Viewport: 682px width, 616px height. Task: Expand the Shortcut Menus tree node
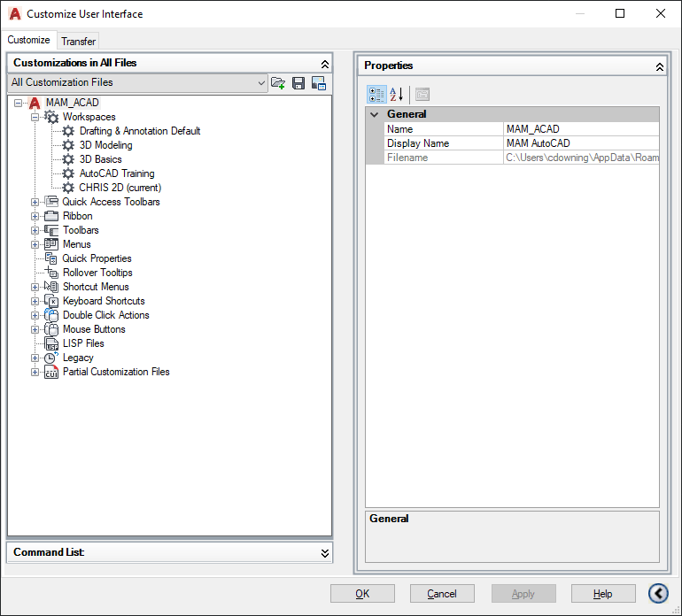click(35, 288)
